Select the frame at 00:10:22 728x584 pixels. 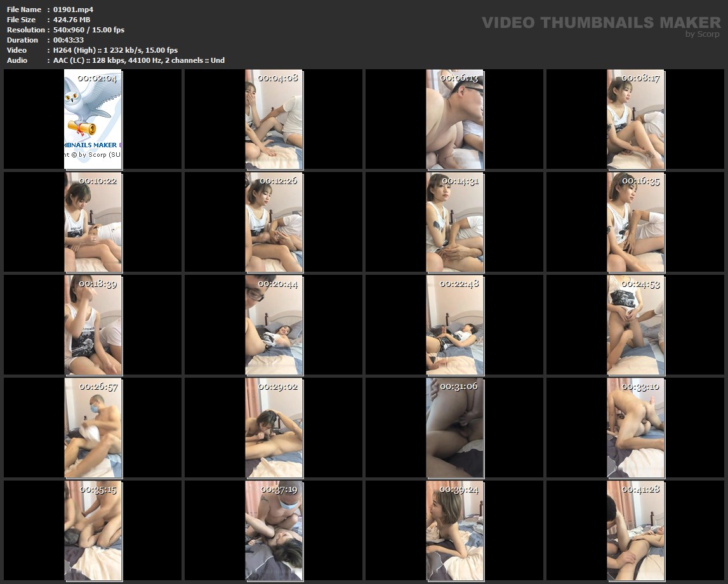93,222
